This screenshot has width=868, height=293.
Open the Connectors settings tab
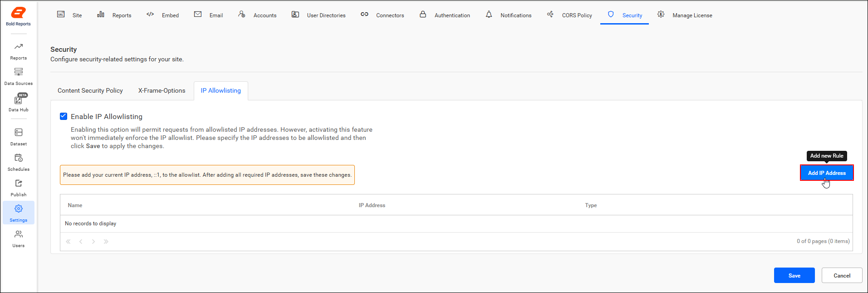[383, 15]
